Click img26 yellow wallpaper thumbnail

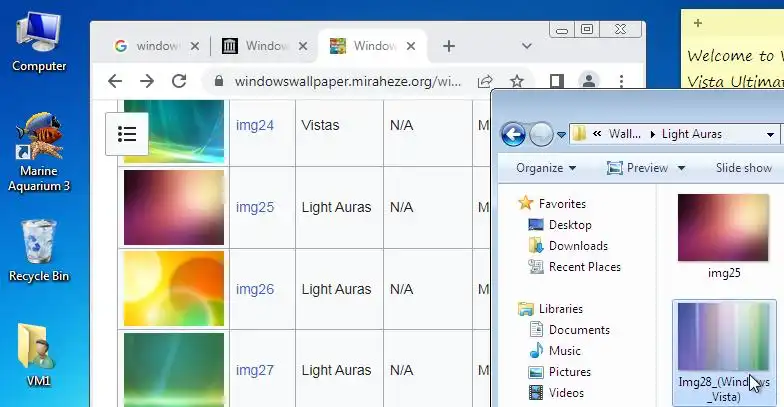[174, 288]
